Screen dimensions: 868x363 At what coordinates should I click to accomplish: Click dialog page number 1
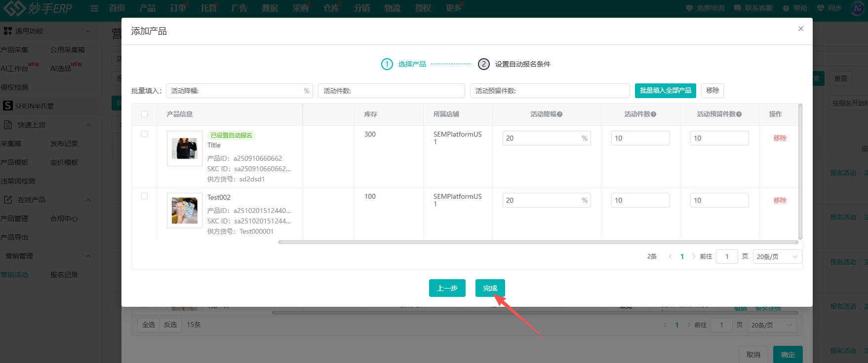point(682,256)
